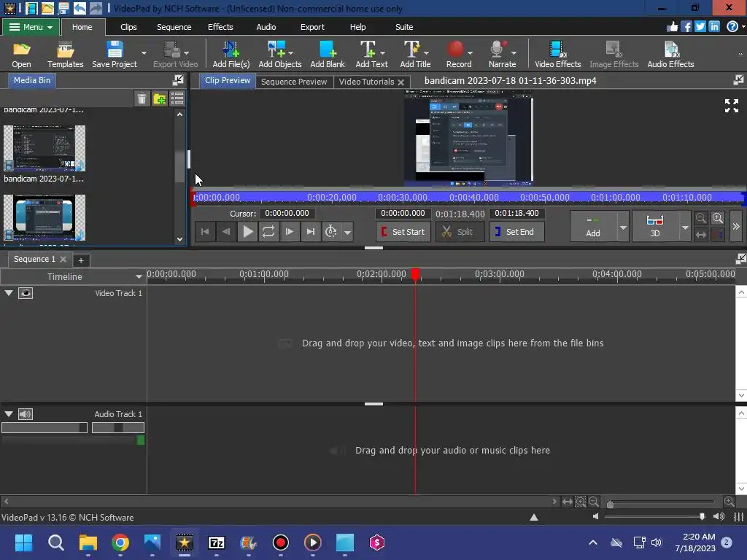The height and width of the screenshot is (560, 747).
Task: Open the Menu dropdown
Action: [x=31, y=27]
